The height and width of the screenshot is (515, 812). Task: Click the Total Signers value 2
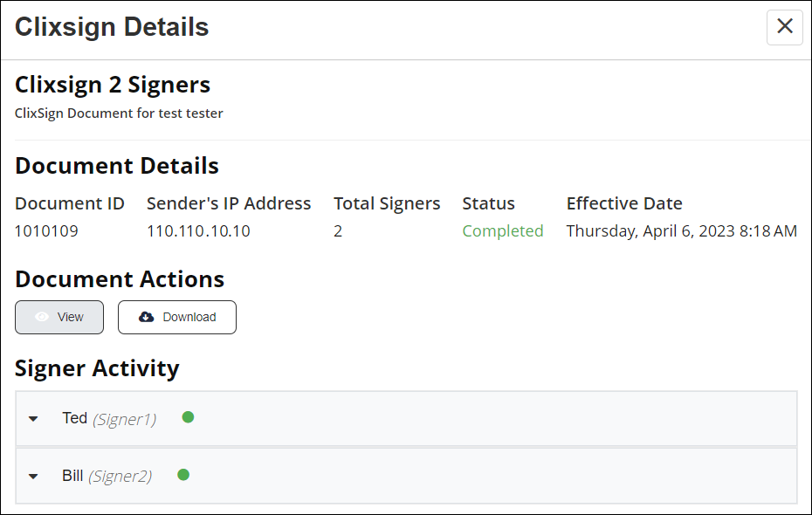[x=338, y=230]
